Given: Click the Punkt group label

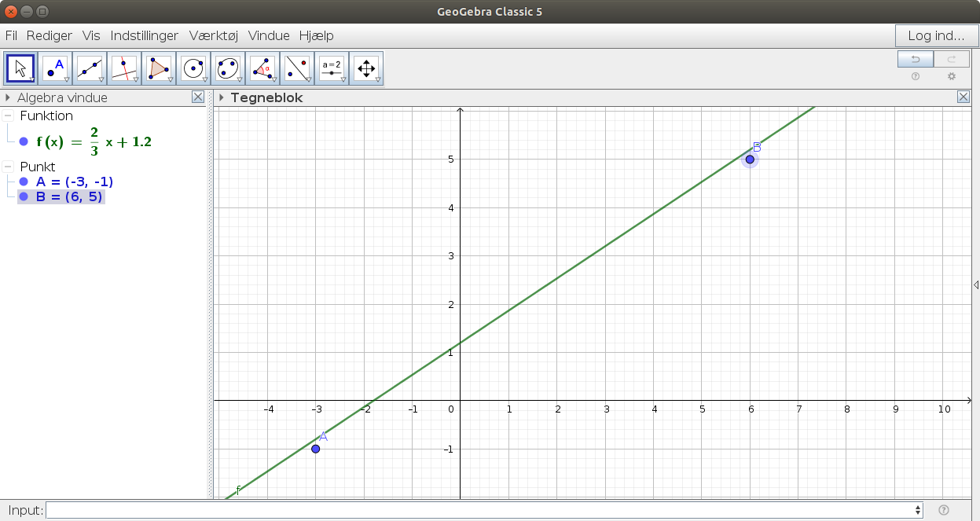Looking at the screenshot, I should pos(38,167).
